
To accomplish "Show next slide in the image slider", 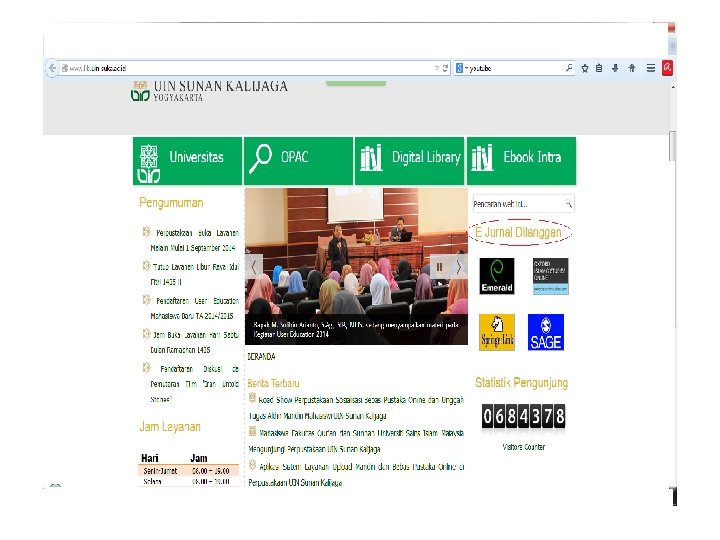I will coord(458,267).
